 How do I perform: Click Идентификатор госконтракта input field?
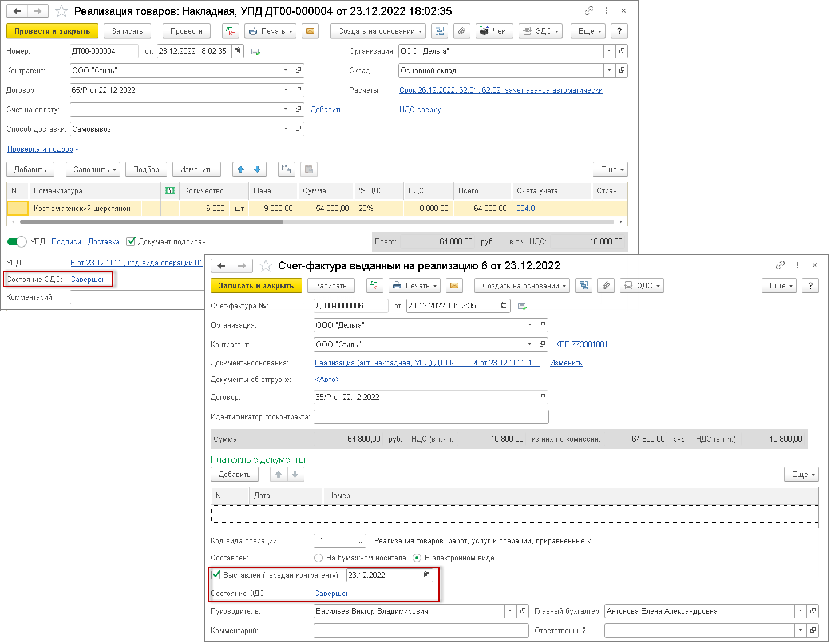pos(431,416)
